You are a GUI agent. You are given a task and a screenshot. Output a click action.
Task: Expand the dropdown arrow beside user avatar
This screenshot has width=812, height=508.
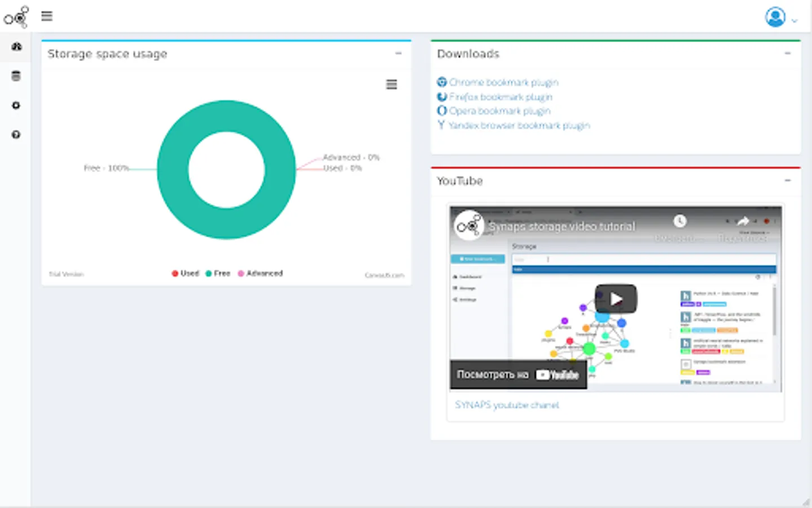(x=794, y=21)
